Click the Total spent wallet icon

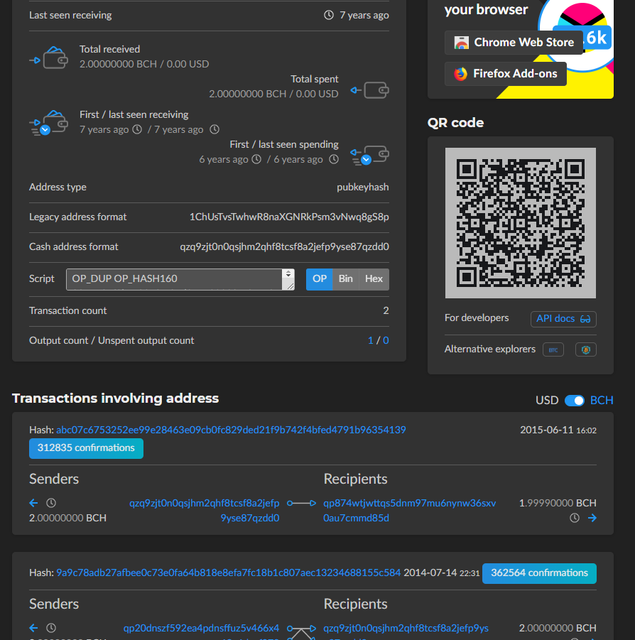click(x=370, y=90)
